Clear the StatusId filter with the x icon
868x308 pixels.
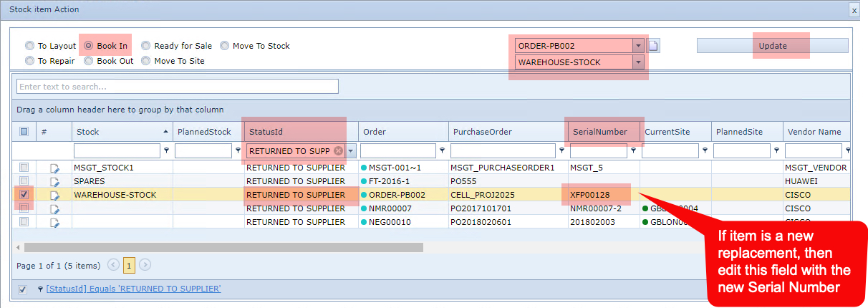[x=338, y=151]
